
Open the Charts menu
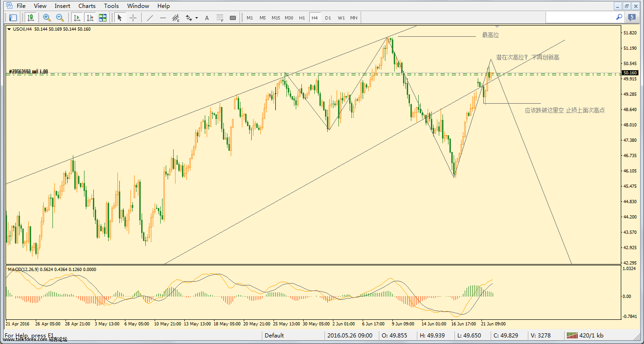[87, 6]
